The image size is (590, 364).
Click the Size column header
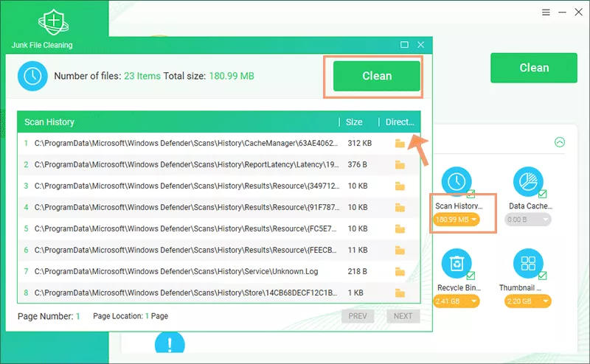click(x=354, y=122)
